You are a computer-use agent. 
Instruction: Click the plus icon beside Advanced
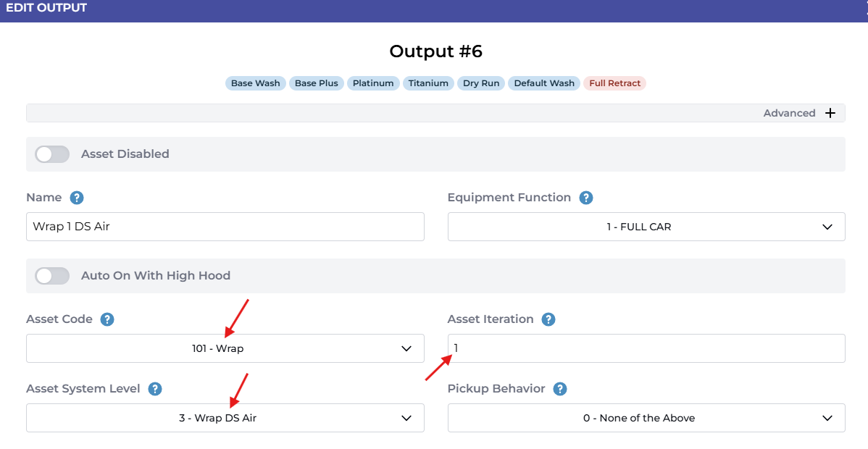click(x=830, y=113)
